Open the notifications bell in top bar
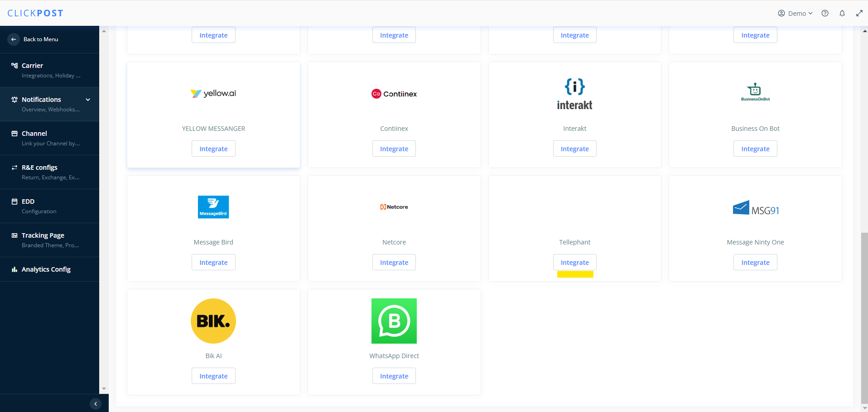The width and height of the screenshot is (868, 412). [842, 13]
